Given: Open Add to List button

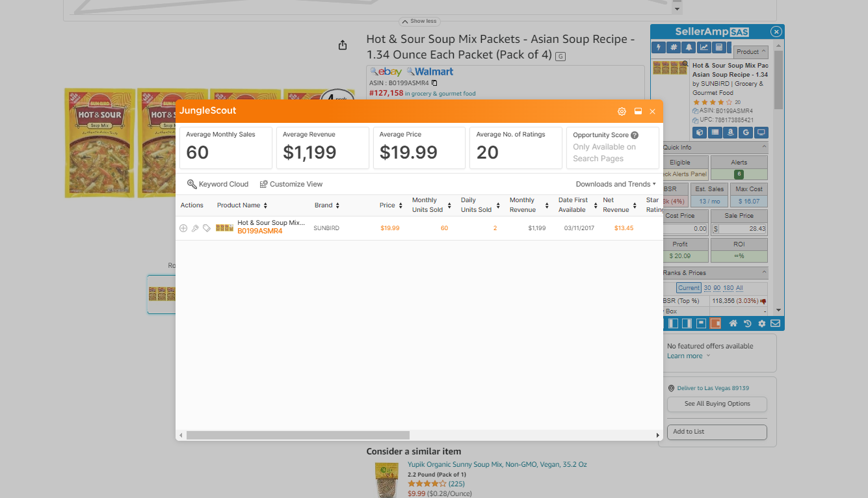Looking at the screenshot, I should pyautogui.click(x=717, y=432).
